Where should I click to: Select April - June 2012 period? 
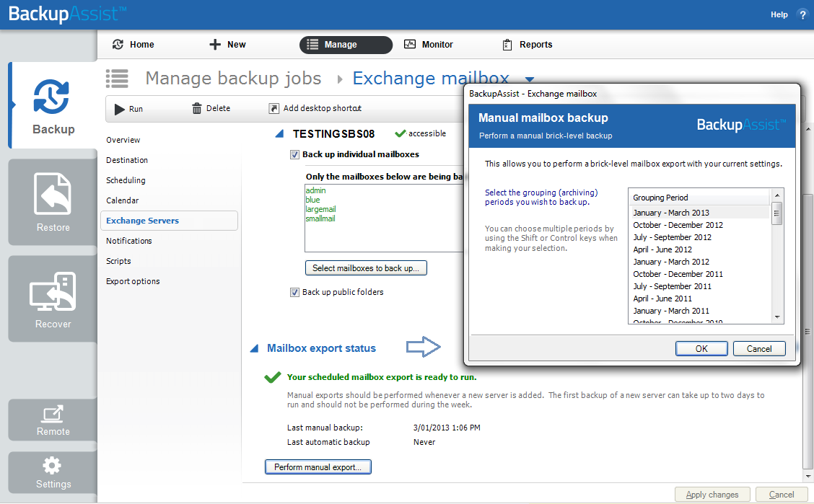point(699,249)
